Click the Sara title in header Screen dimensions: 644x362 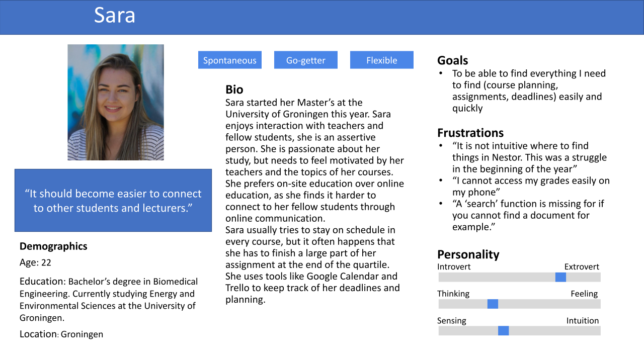tap(115, 16)
